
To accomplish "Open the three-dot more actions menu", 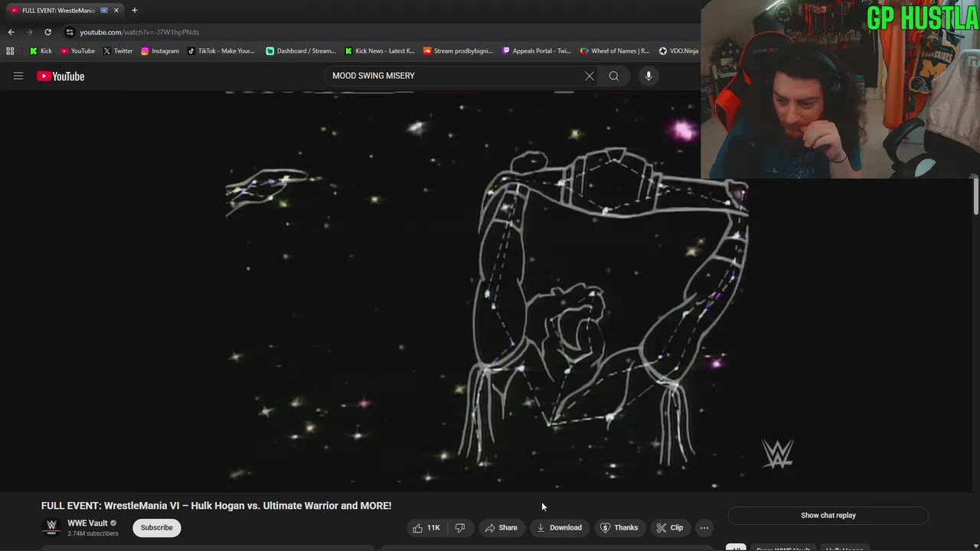I will 704,527.
